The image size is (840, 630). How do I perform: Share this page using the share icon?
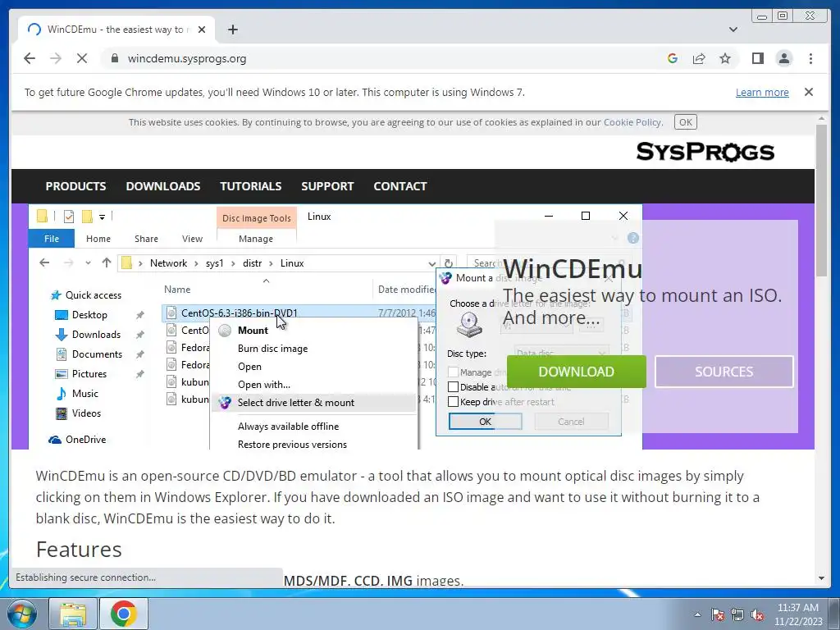[x=699, y=58]
